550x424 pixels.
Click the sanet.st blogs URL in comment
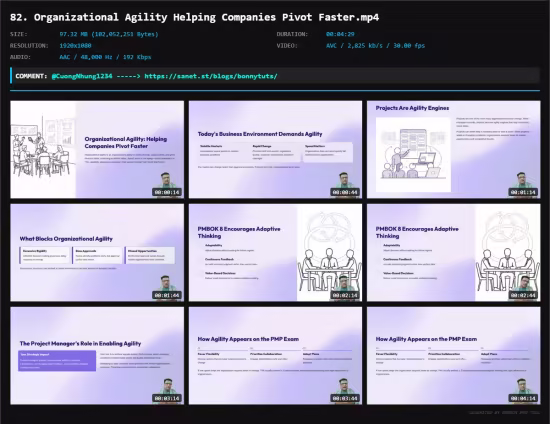pos(211,76)
